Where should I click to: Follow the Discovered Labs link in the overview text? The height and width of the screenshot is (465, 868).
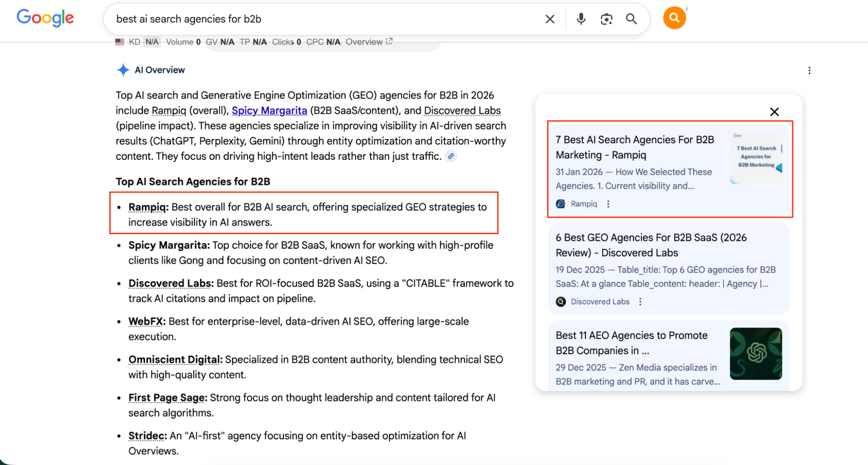tap(462, 111)
